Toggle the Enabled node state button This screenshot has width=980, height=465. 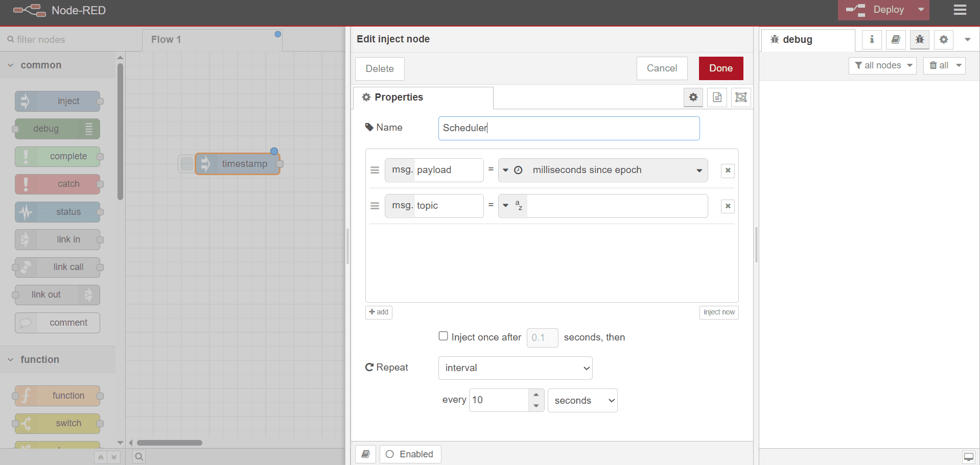tap(410, 454)
